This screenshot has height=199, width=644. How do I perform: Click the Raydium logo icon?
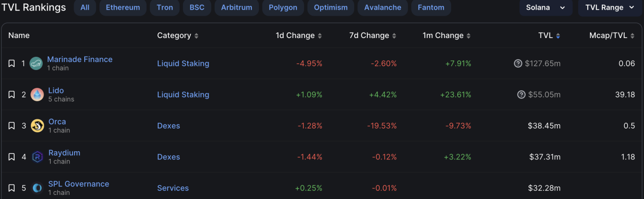[x=37, y=157]
